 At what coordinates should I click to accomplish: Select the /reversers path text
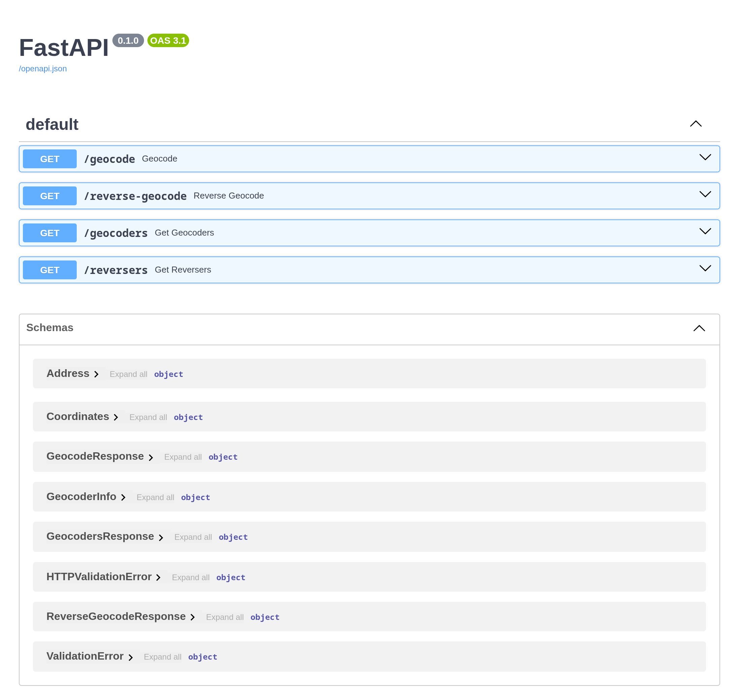[x=116, y=270]
